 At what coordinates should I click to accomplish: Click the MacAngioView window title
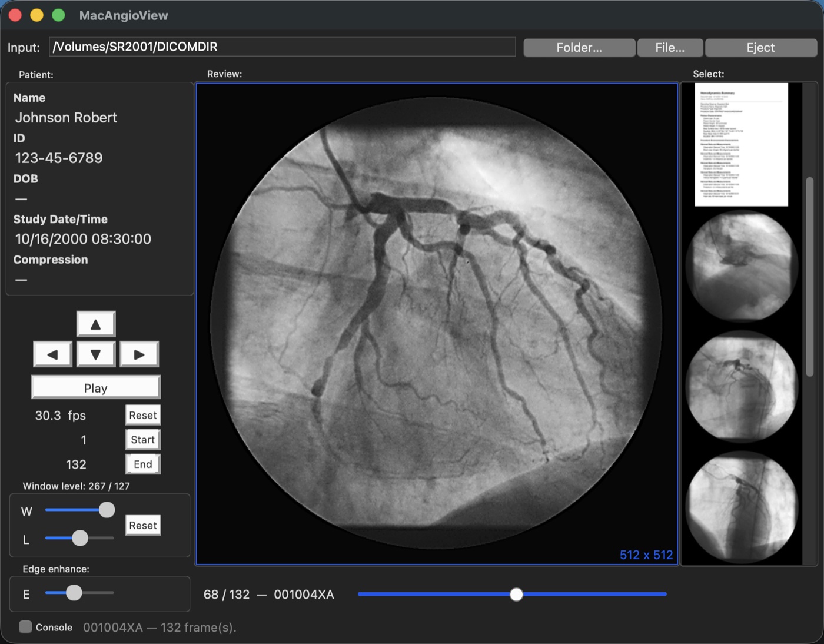click(x=124, y=15)
